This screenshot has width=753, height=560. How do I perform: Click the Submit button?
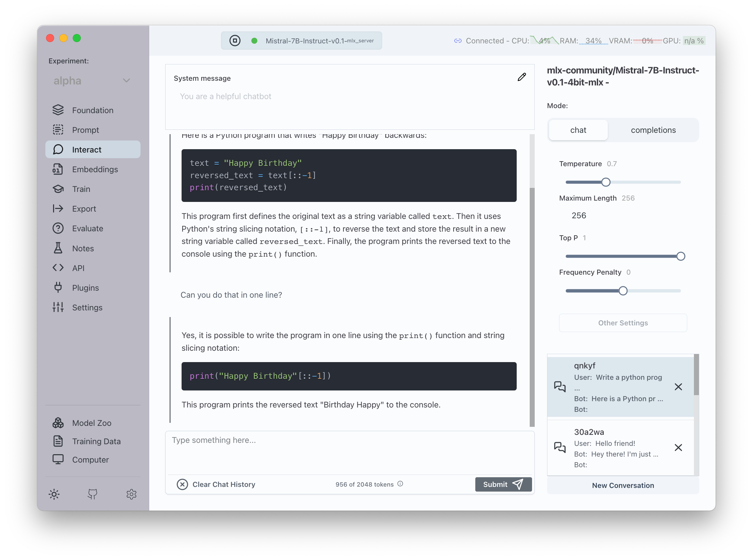[x=503, y=484]
